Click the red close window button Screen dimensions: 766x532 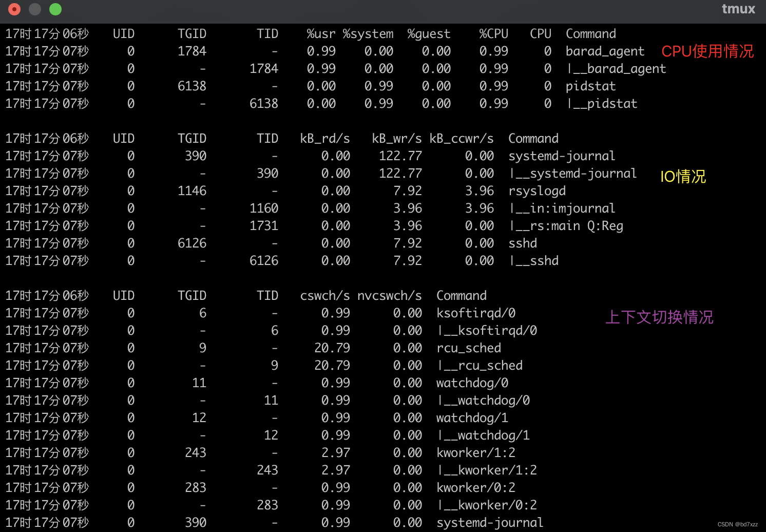14,9
